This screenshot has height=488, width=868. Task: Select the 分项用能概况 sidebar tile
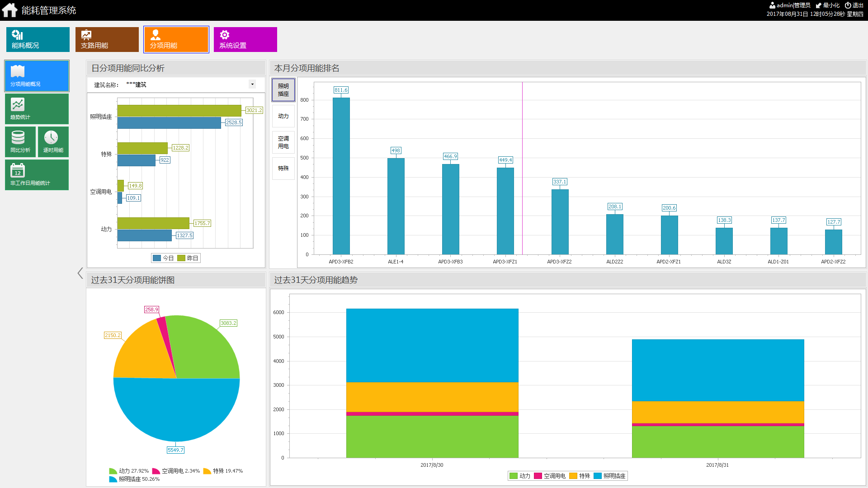pyautogui.click(x=37, y=76)
